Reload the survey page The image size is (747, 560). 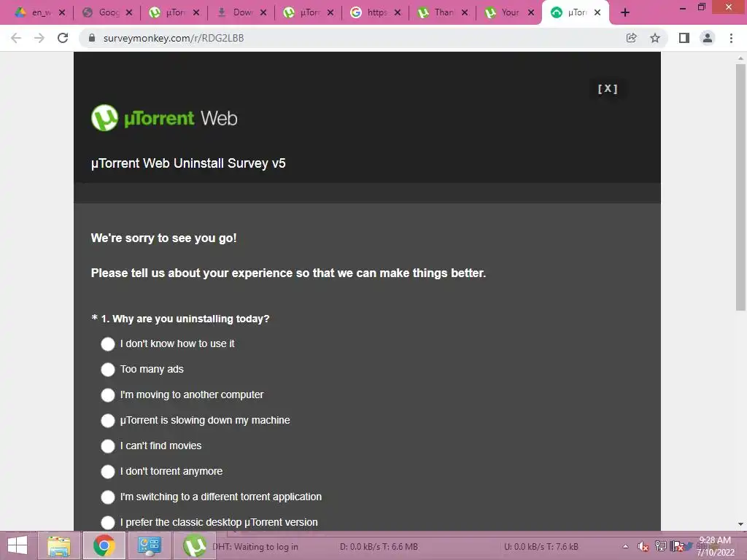coord(63,38)
